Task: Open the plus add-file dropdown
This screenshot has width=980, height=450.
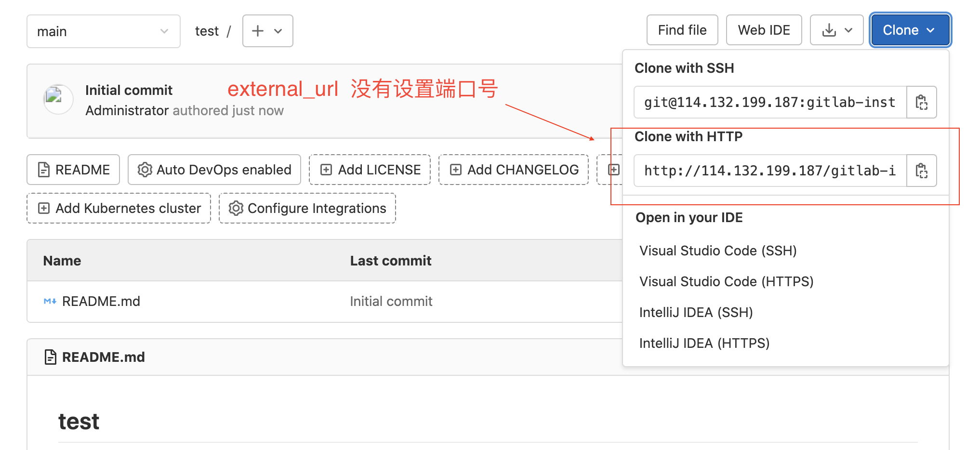Action: [x=268, y=31]
